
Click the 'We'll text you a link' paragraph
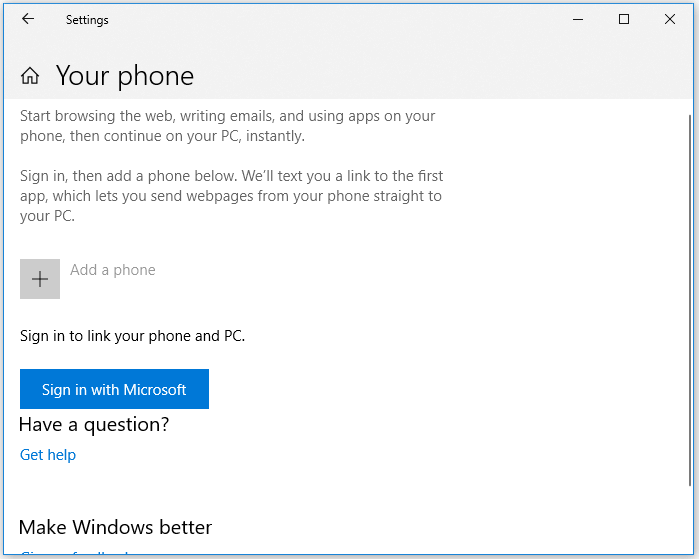pyautogui.click(x=231, y=196)
